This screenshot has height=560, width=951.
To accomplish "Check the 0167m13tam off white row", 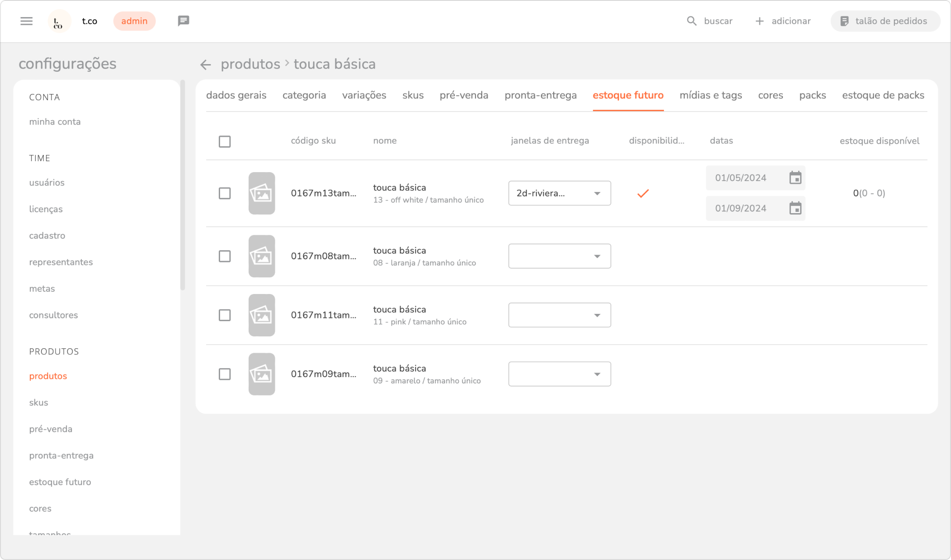I will [x=225, y=193].
